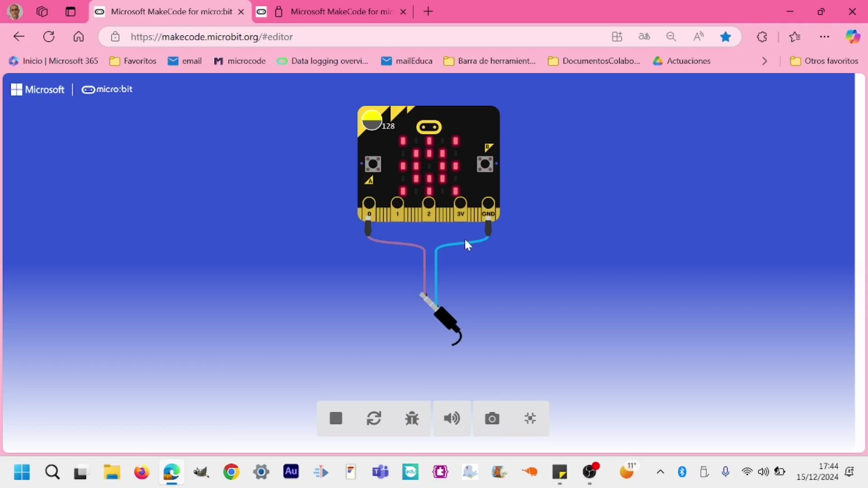Image resolution: width=868 pixels, height=488 pixels.
Task: Open the Favoritos bookmarks folder
Action: 133,61
